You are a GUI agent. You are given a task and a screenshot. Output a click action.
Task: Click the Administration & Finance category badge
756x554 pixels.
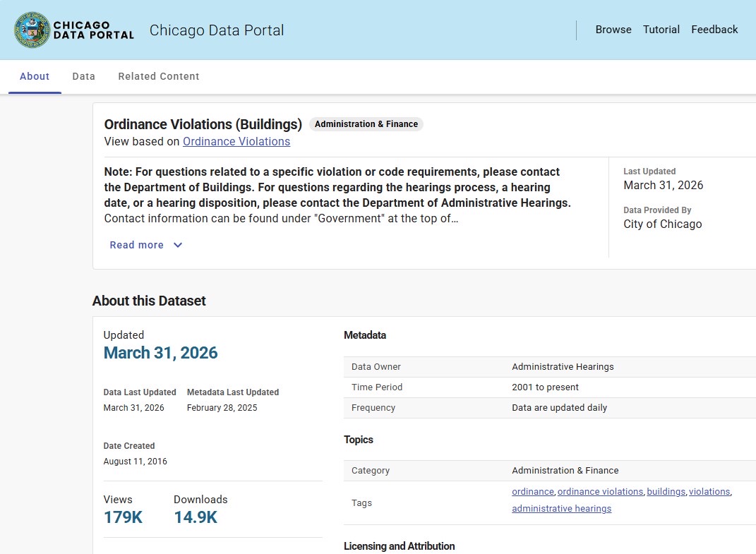coord(366,124)
